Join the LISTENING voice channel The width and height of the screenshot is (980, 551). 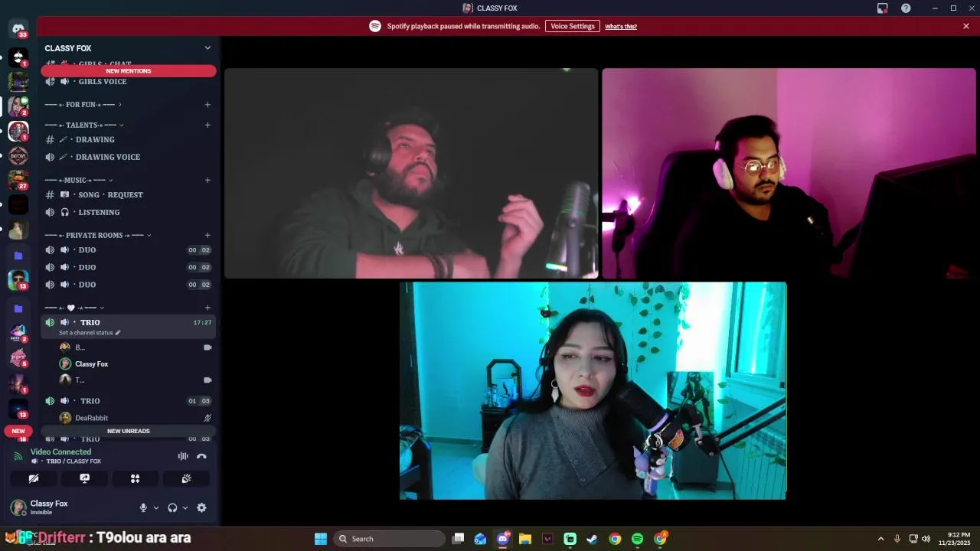coord(129,212)
